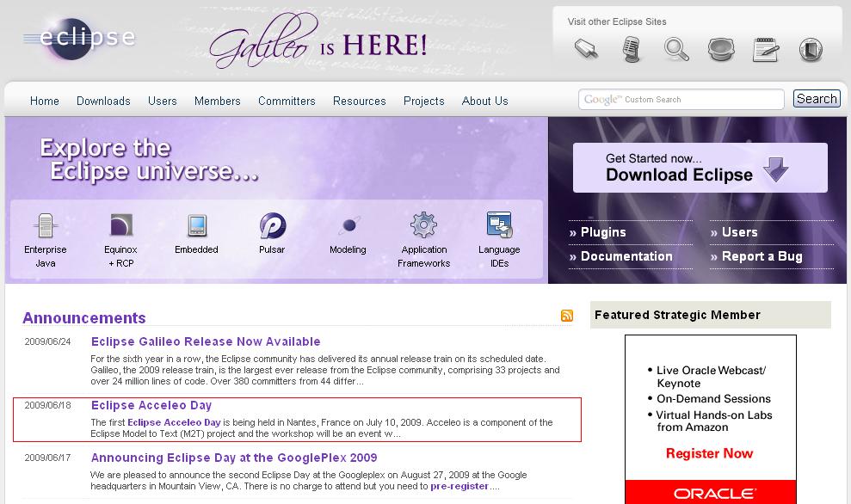Screen dimensions: 851x504
Task: Click the Pulsar icon
Action: tap(272, 226)
